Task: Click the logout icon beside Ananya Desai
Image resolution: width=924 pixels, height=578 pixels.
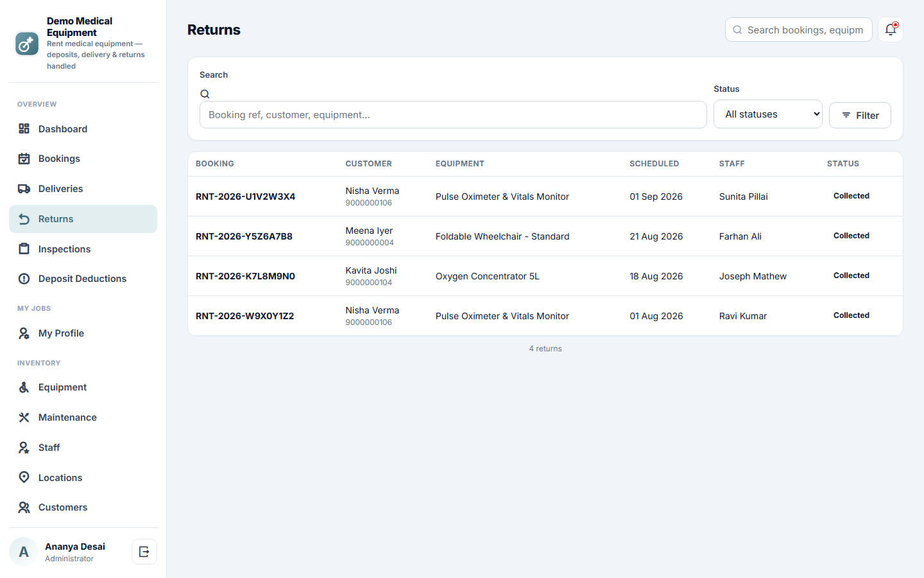Action: click(x=144, y=552)
